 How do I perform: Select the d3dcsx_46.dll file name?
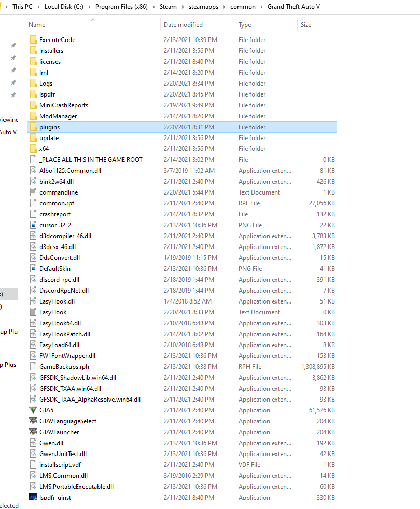click(x=58, y=247)
